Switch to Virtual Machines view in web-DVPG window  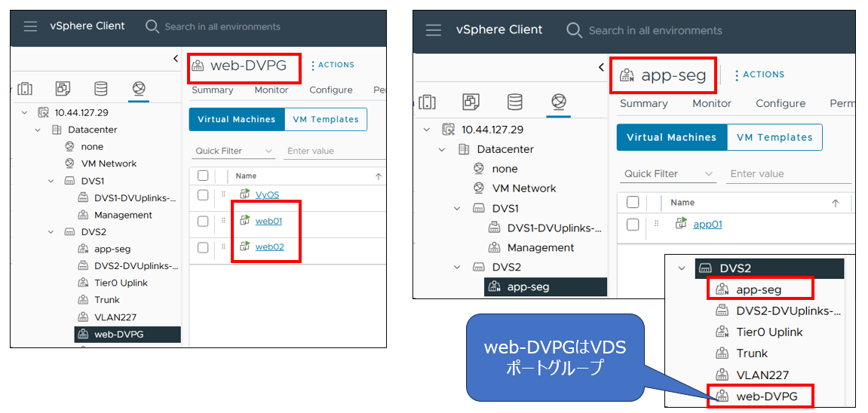[x=236, y=119]
